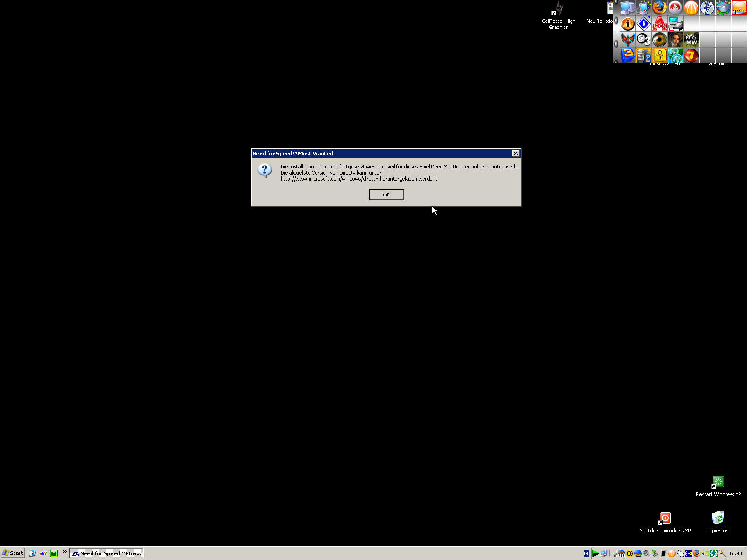747x560 pixels.
Task: Launch the red Alcohol 120% icon
Action: pos(660,24)
